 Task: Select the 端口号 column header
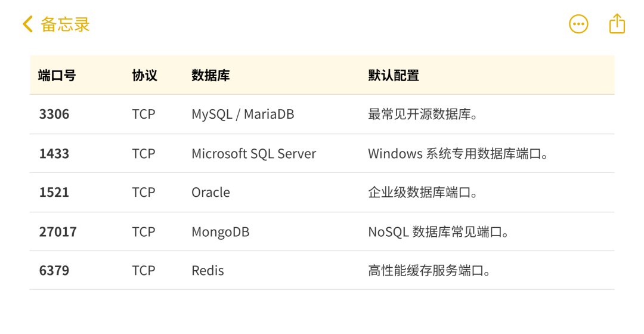(57, 76)
